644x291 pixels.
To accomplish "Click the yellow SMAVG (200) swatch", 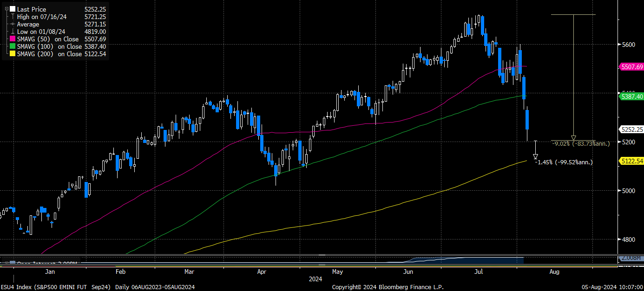I will tap(12, 54).
